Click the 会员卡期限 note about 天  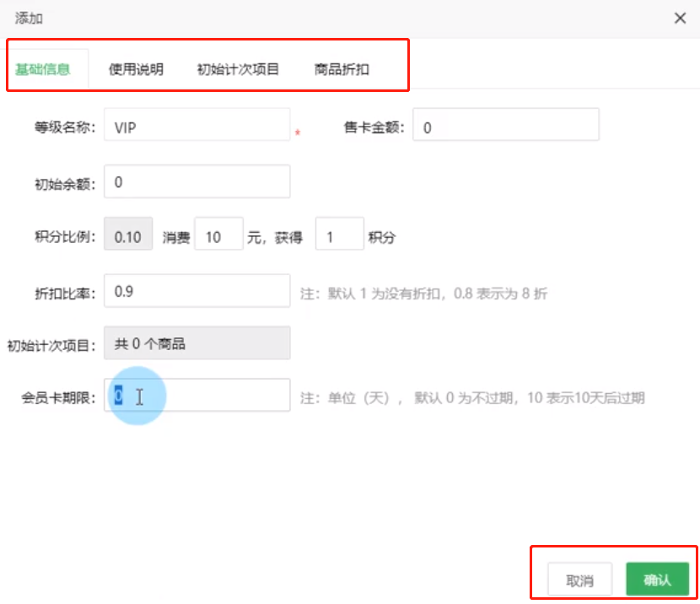tap(472, 397)
